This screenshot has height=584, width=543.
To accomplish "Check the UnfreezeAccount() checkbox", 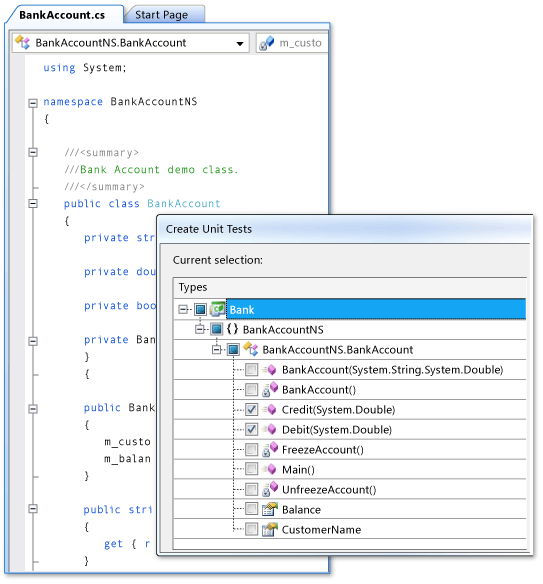I will (251, 489).
